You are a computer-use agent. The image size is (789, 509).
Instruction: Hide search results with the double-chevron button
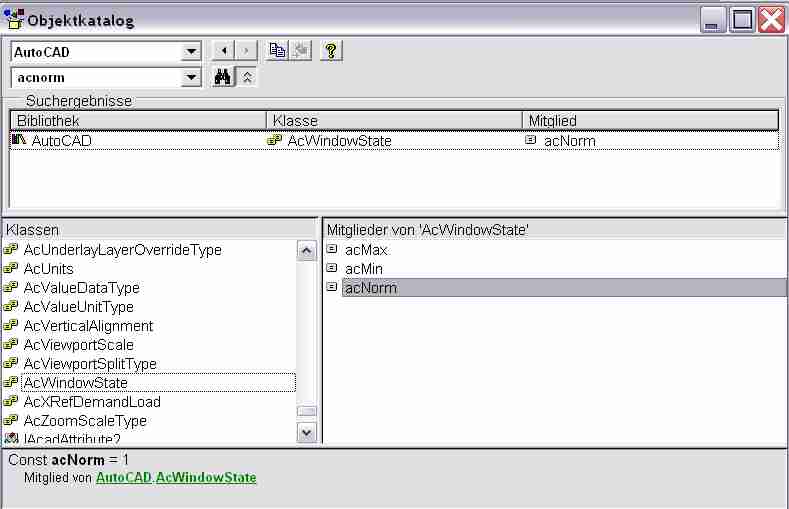[247, 77]
